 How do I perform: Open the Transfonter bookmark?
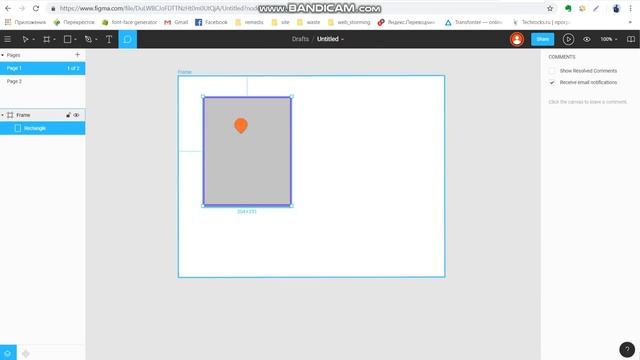tap(474, 22)
